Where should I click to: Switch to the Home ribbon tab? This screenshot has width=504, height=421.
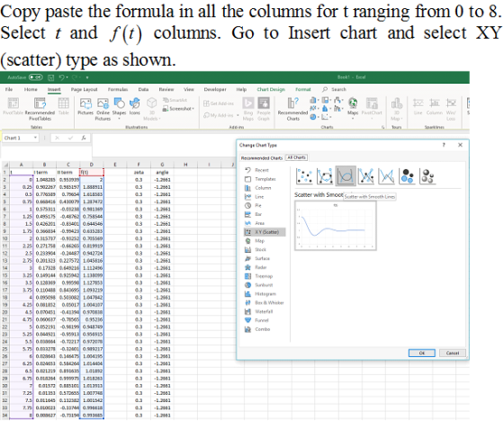tap(31, 89)
